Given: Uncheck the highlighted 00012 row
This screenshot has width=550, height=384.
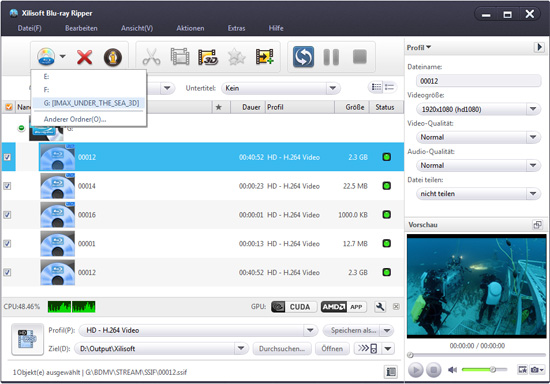Looking at the screenshot, I should pos(7,157).
